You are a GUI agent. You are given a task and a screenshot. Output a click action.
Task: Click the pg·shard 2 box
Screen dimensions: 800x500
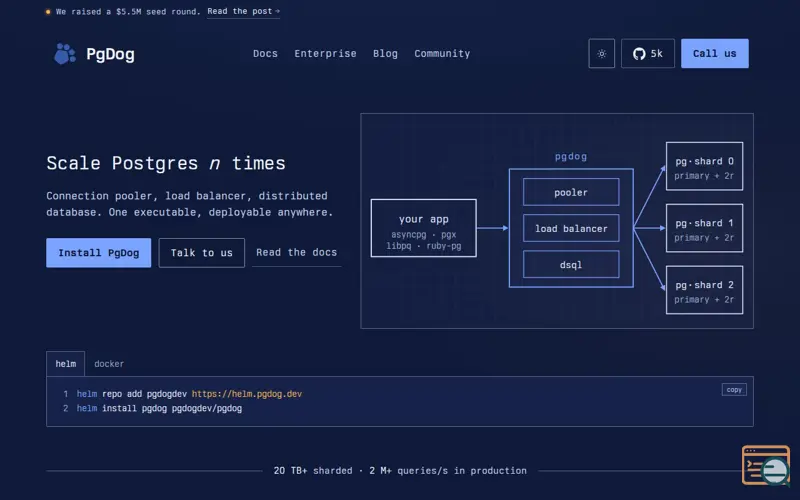coord(704,290)
